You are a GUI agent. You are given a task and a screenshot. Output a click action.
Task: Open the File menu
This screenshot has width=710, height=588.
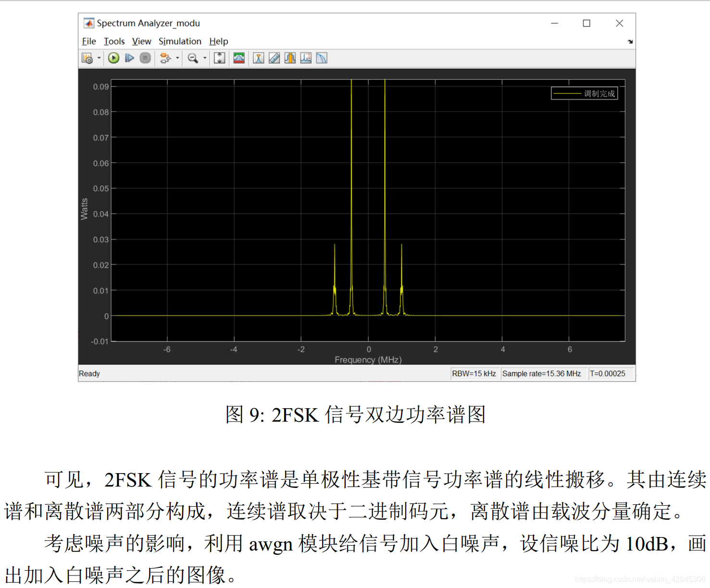point(89,41)
